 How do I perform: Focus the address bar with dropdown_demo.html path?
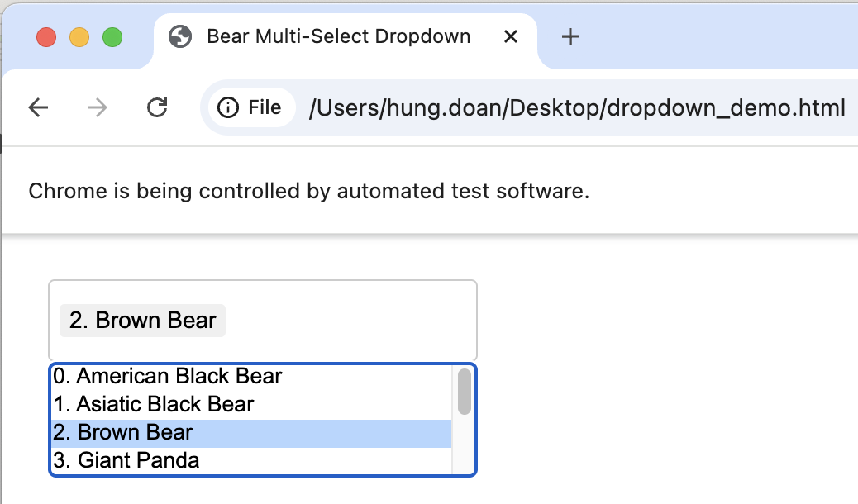pyautogui.click(x=576, y=107)
